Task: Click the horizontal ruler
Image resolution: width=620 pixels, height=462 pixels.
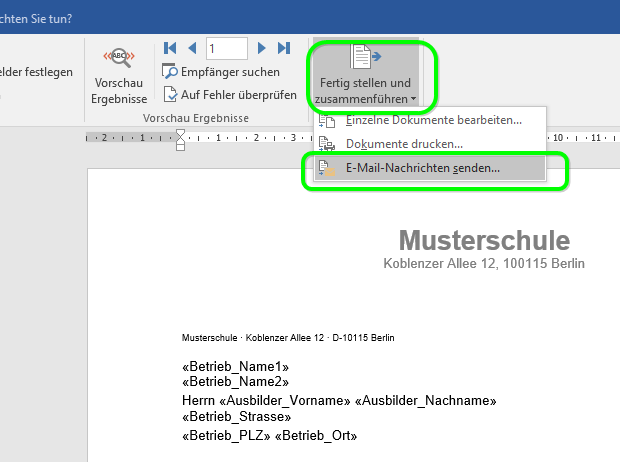Action: 353,138
